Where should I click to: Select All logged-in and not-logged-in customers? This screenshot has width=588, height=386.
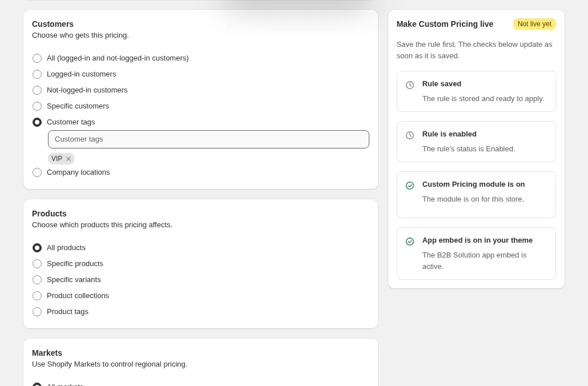click(x=37, y=58)
